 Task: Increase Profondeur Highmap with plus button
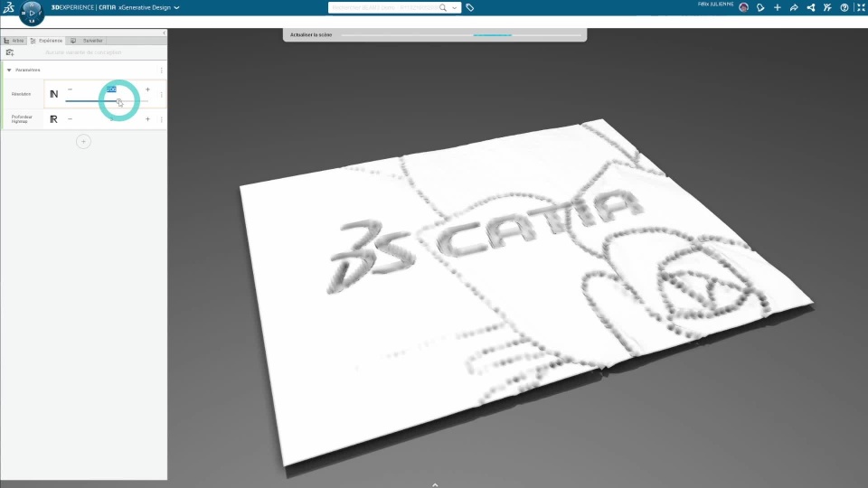147,119
